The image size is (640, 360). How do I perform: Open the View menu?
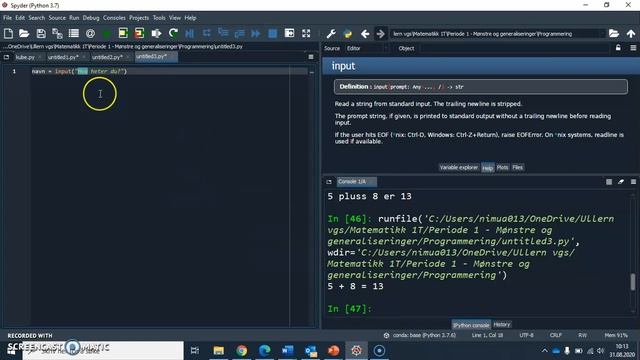pyautogui.click(x=175, y=18)
